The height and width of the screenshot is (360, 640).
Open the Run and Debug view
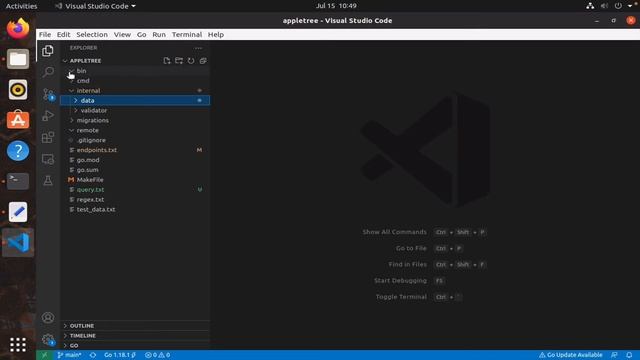[x=48, y=116]
